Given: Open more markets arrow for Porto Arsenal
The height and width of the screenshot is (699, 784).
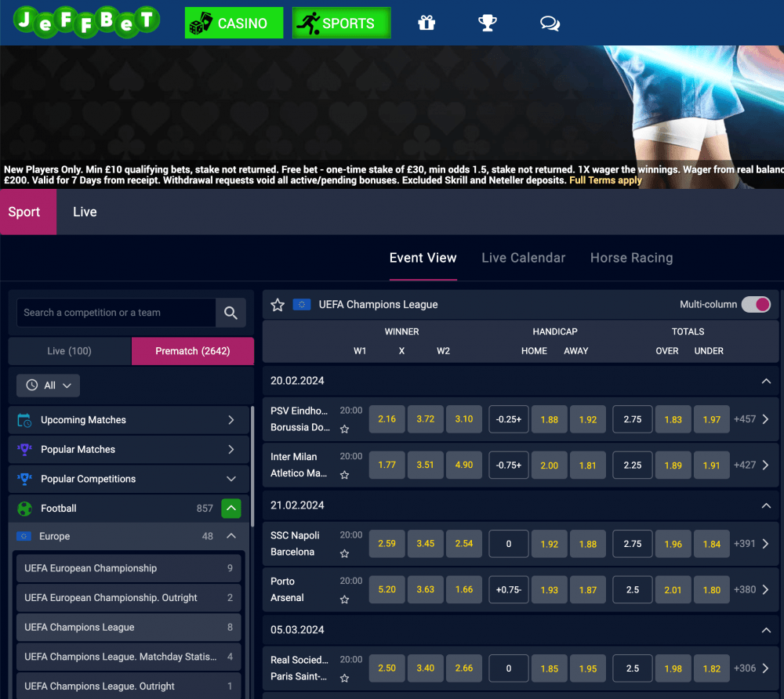Looking at the screenshot, I should (x=765, y=589).
